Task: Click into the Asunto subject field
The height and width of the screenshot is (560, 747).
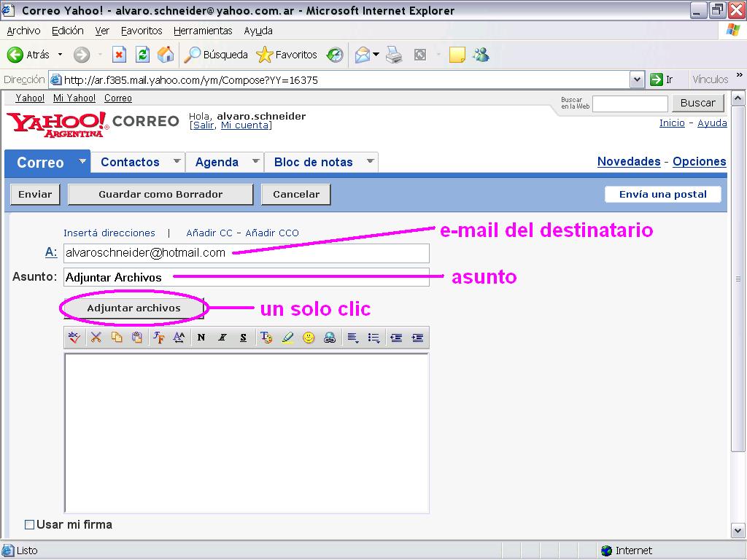Action: (247, 277)
